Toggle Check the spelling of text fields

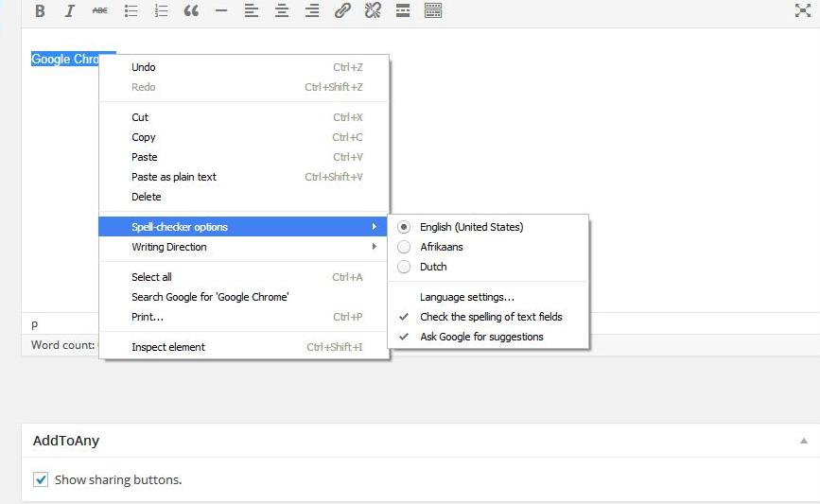[x=490, y=317]
